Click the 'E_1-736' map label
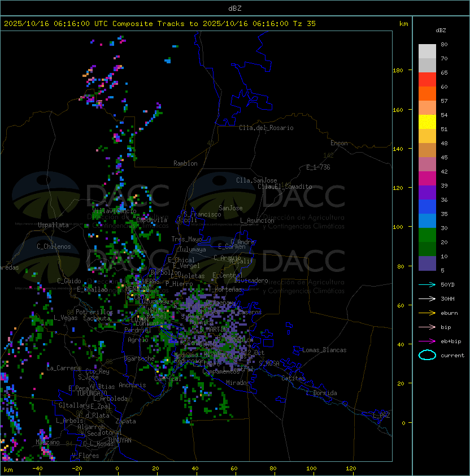This screenshot has width=470, height=476. pyautogui.click(x=318, y=167)
